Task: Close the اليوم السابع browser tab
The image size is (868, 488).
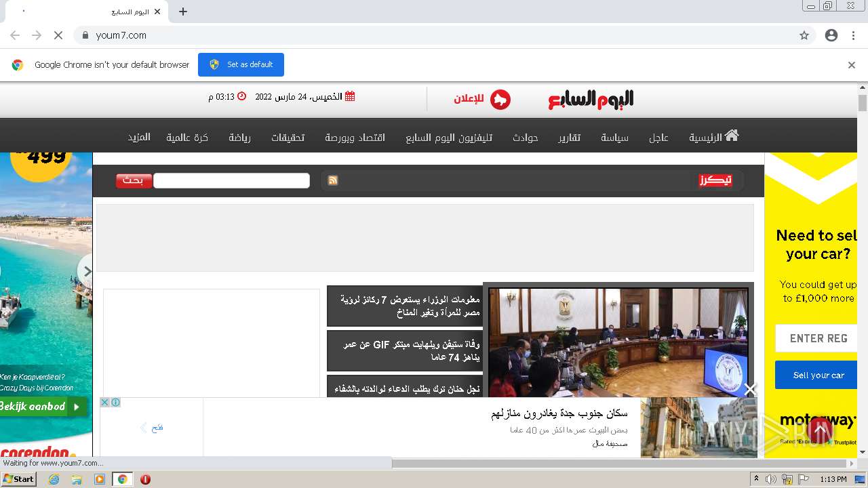Action: point(157,12)
